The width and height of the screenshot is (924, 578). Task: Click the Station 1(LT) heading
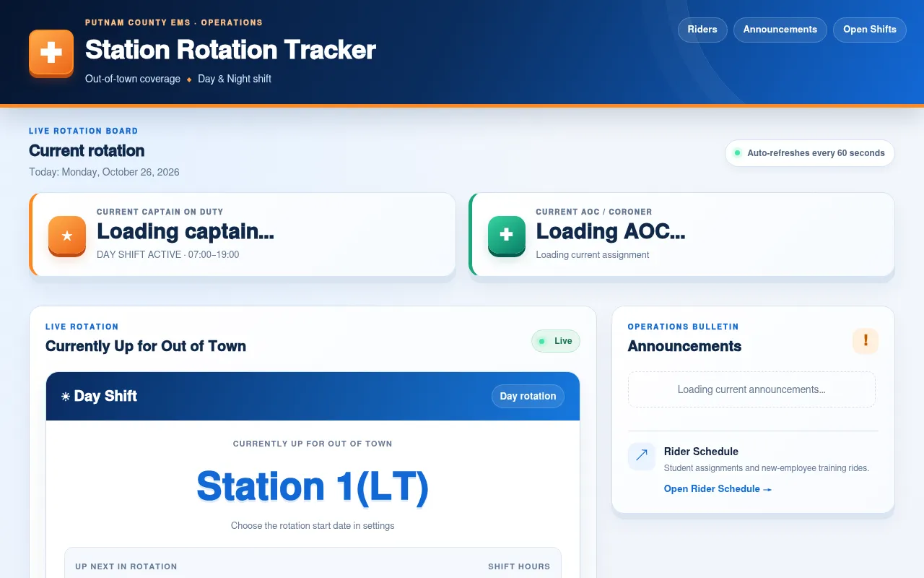313,486
